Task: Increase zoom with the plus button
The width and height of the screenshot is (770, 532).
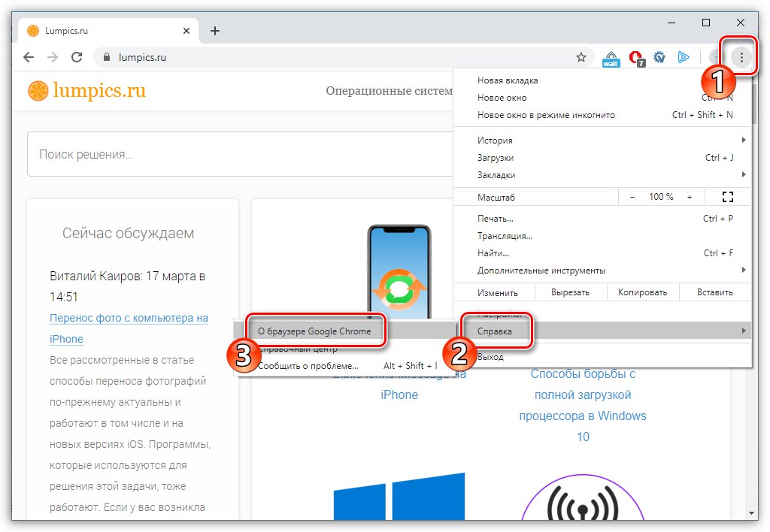Action: coord(690,197)
